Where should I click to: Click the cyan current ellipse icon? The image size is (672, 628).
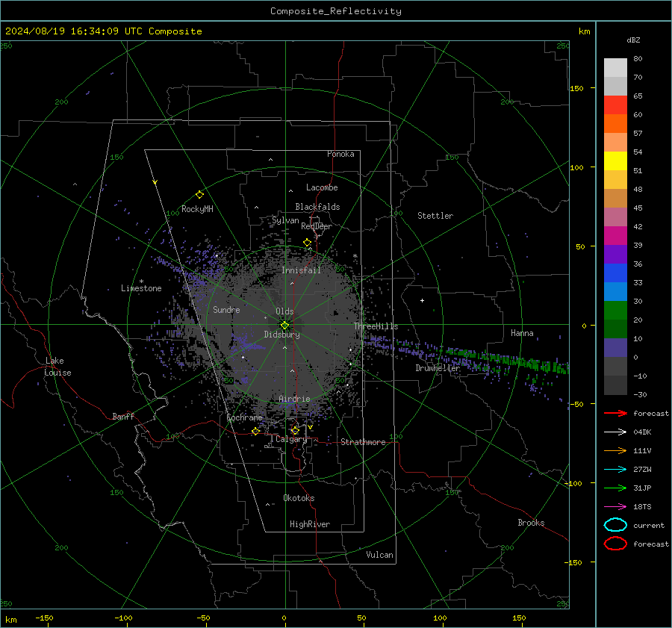615,525
